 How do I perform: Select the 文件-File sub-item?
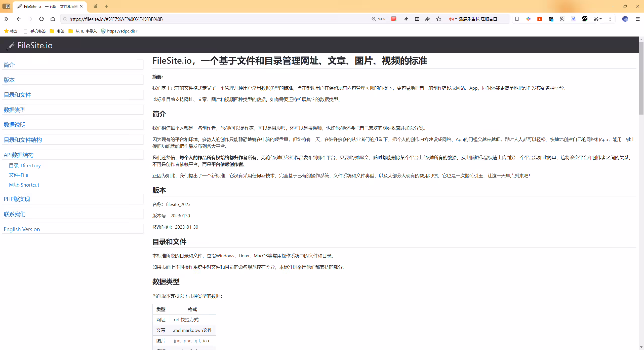tap(18, 175)
